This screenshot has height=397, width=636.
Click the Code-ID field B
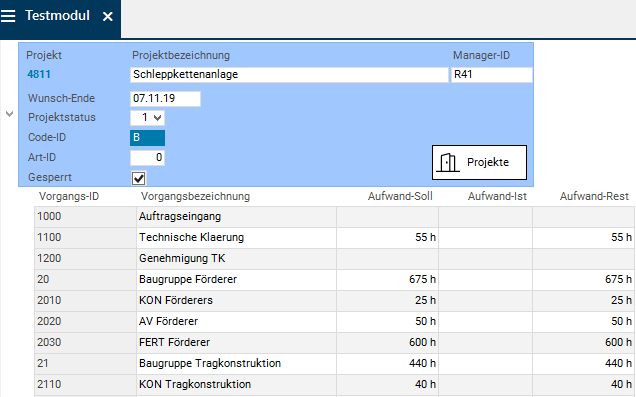147,138
